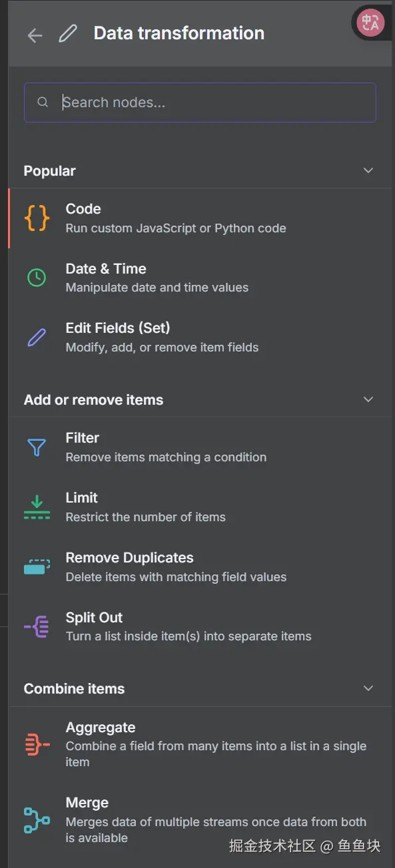Viewport: 395px width, 868px height.
Task: Click the Split Out node icon
Action: click(37, 627)
